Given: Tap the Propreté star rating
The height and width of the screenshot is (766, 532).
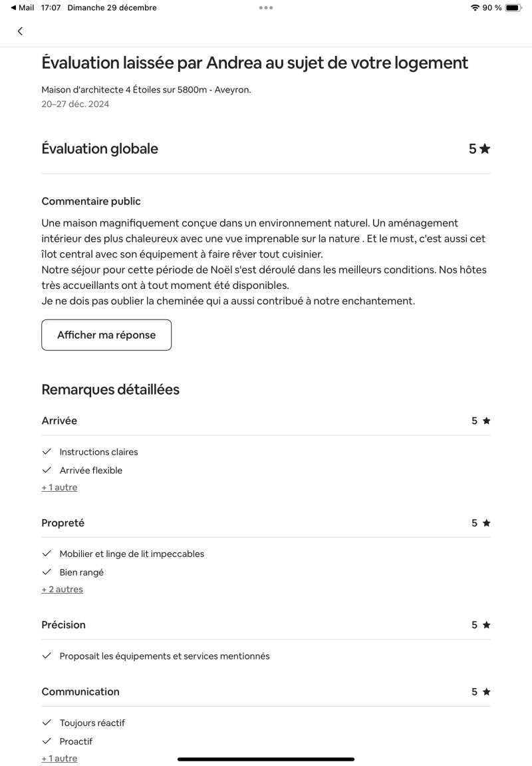Looking at the screenshot, I should (481, 523).
